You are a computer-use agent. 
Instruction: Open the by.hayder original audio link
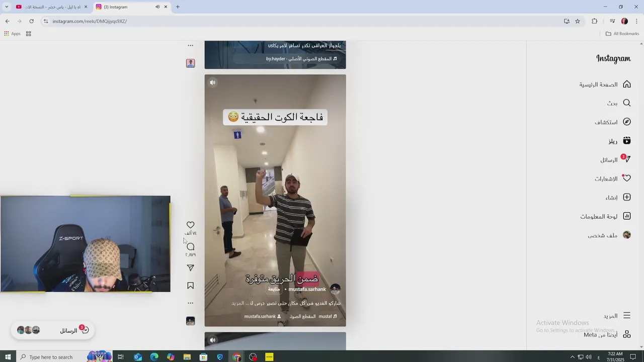click(301, 59)
